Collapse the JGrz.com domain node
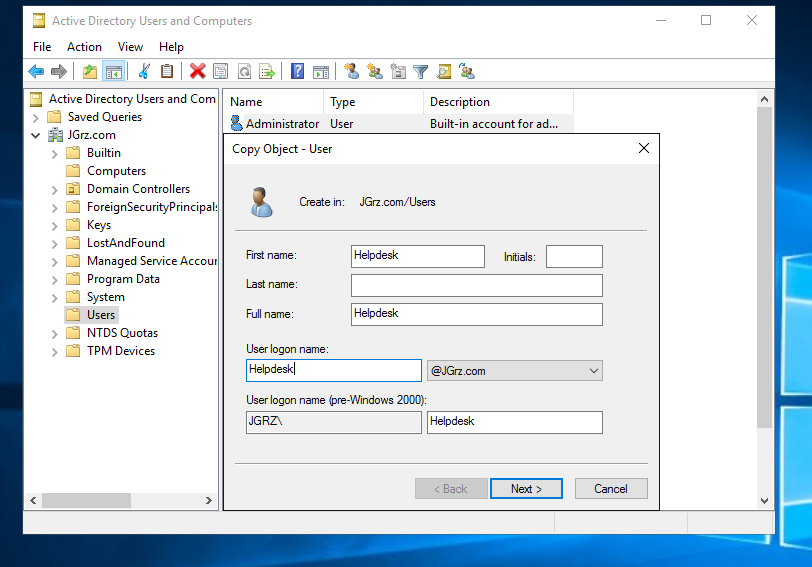 click(x=35, y=136)
